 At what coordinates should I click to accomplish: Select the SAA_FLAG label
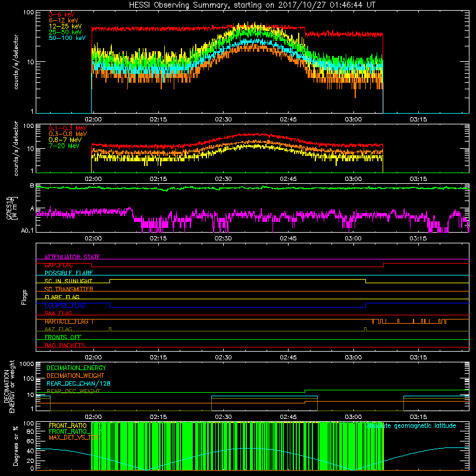58,313
